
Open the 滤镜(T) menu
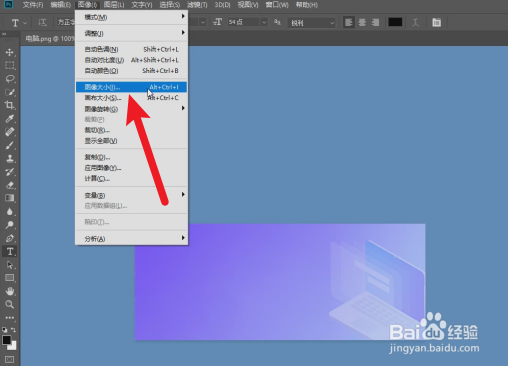(197, 5)
